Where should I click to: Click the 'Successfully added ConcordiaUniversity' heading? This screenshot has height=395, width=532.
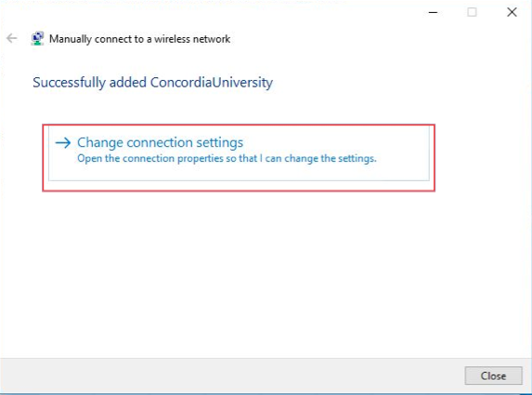(x=152, y=83)
